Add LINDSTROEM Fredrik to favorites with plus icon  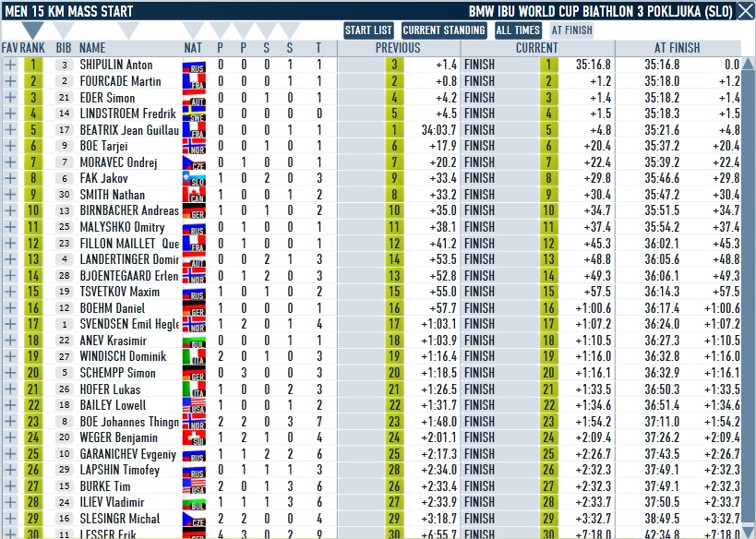9,114
